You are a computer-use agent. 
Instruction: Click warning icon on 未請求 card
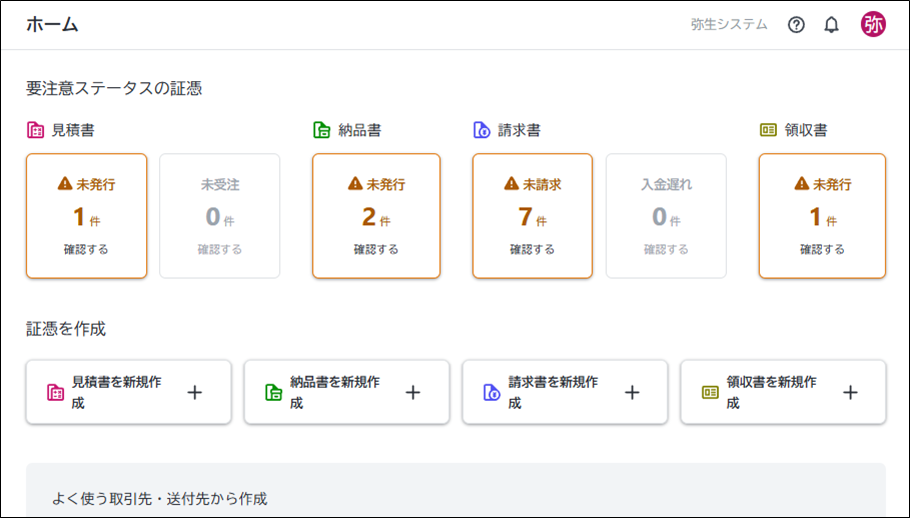click(x=511, y=184)
